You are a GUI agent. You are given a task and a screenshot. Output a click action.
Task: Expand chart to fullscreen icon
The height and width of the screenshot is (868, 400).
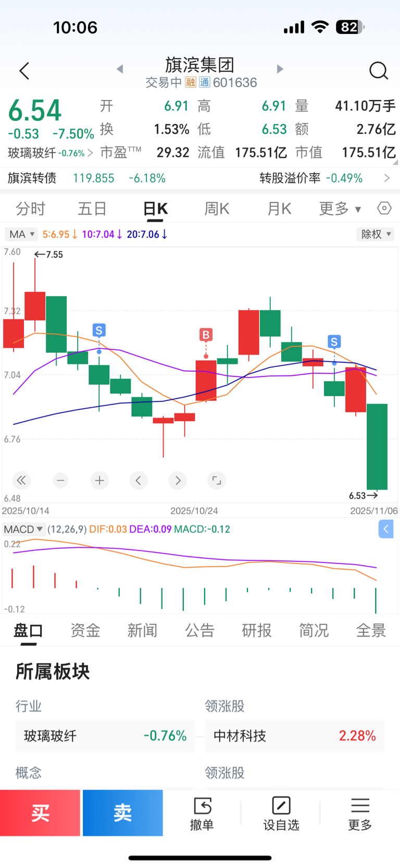pyautogui.click(x=217, y=480)
